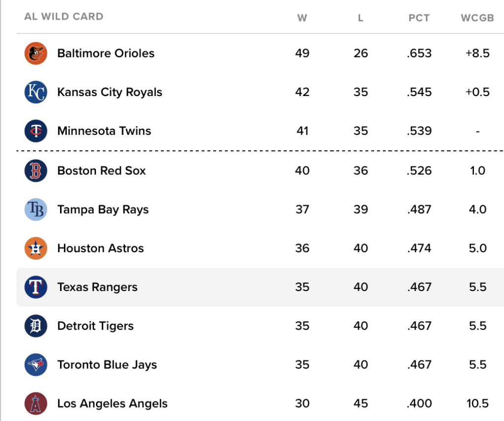This screenshot has height=421, width=504.
Task: Open the Baltimore Orioles team link
Action: 106,53
